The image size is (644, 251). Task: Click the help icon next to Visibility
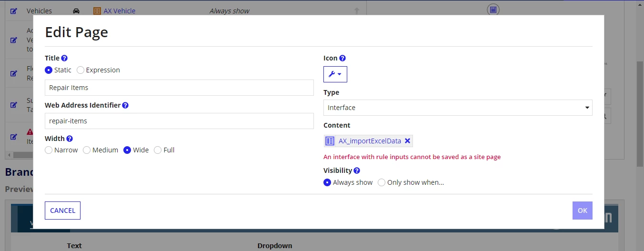point(357,171)
